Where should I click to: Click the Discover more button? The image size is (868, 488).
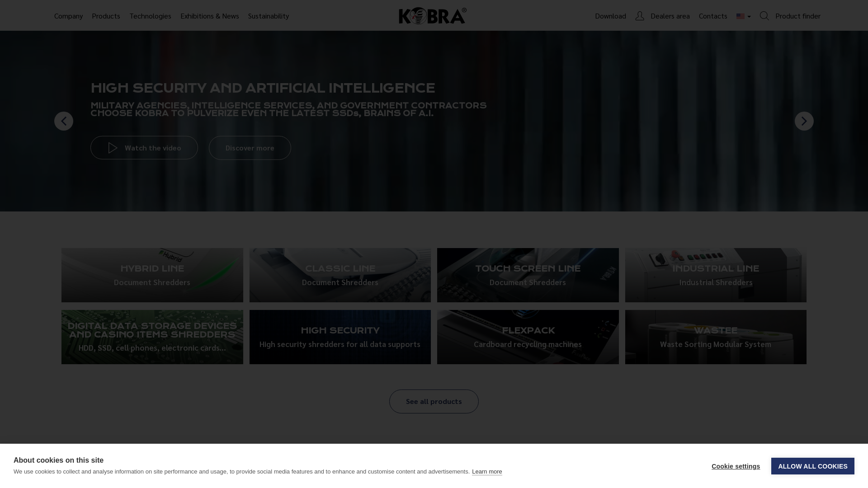250,148
